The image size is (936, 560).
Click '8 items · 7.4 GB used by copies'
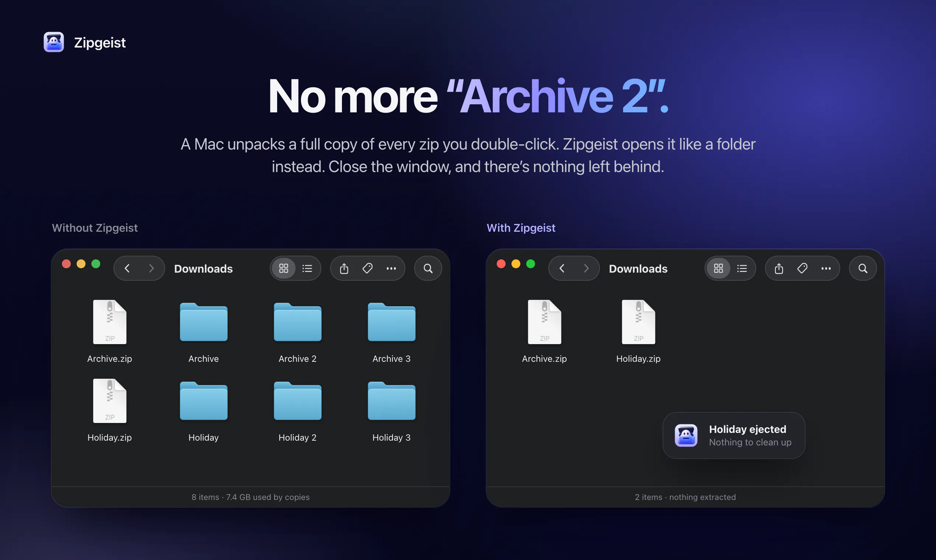tap(251, 497)
